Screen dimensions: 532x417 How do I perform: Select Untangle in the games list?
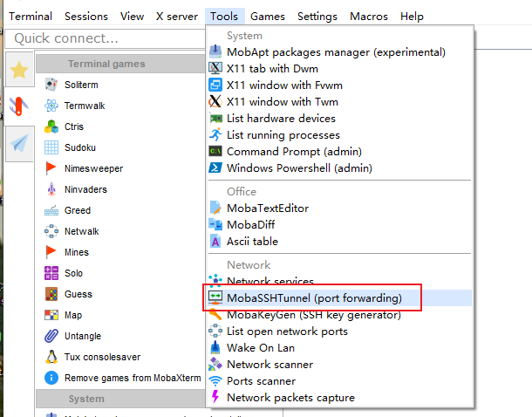click(83, 336)
